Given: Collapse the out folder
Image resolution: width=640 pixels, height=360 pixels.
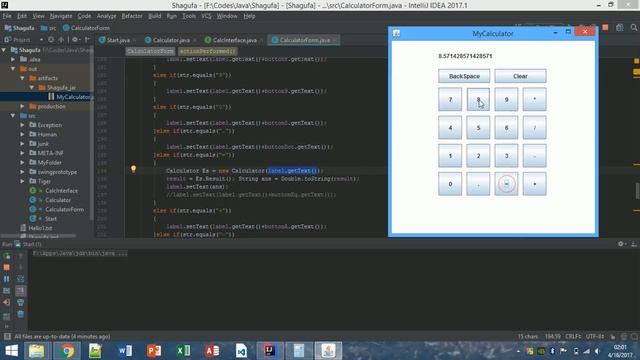Looking at the screenshot, I should click(13, 69).
